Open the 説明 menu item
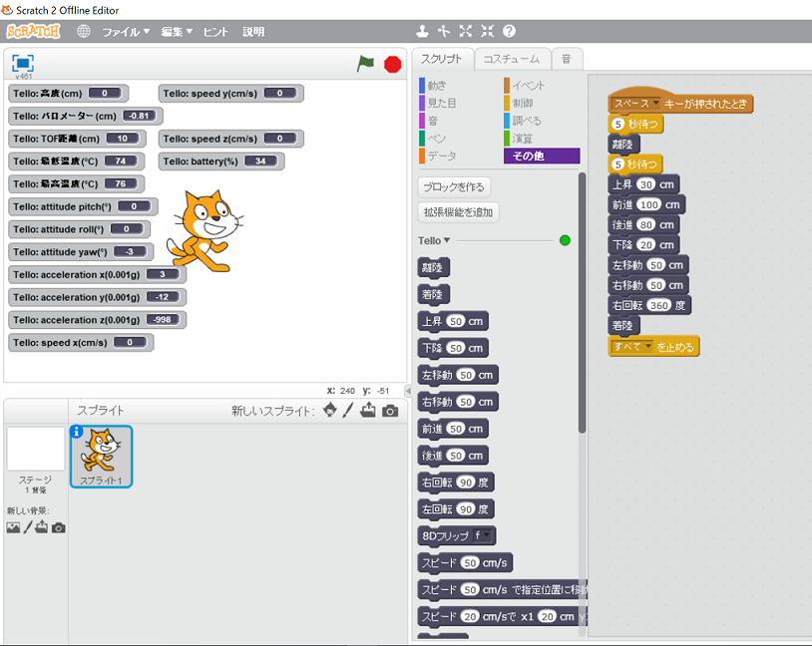 point(253,32)
